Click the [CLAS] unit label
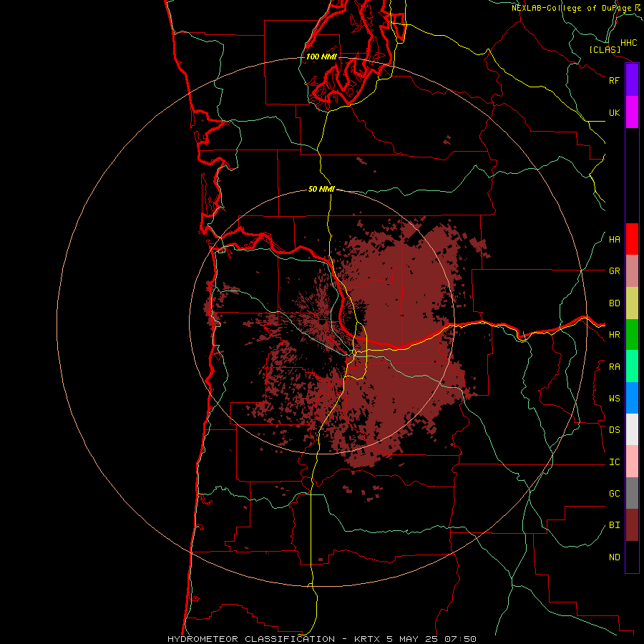 coord(605,49)
